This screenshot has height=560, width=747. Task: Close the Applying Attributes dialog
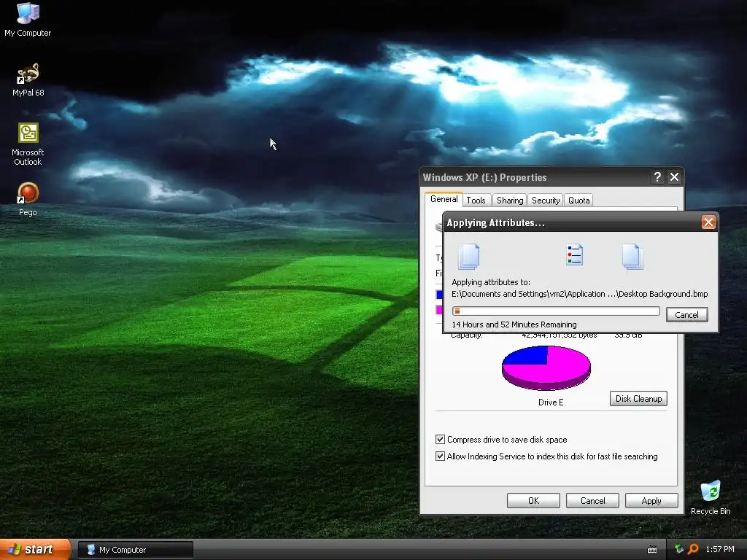708,222
